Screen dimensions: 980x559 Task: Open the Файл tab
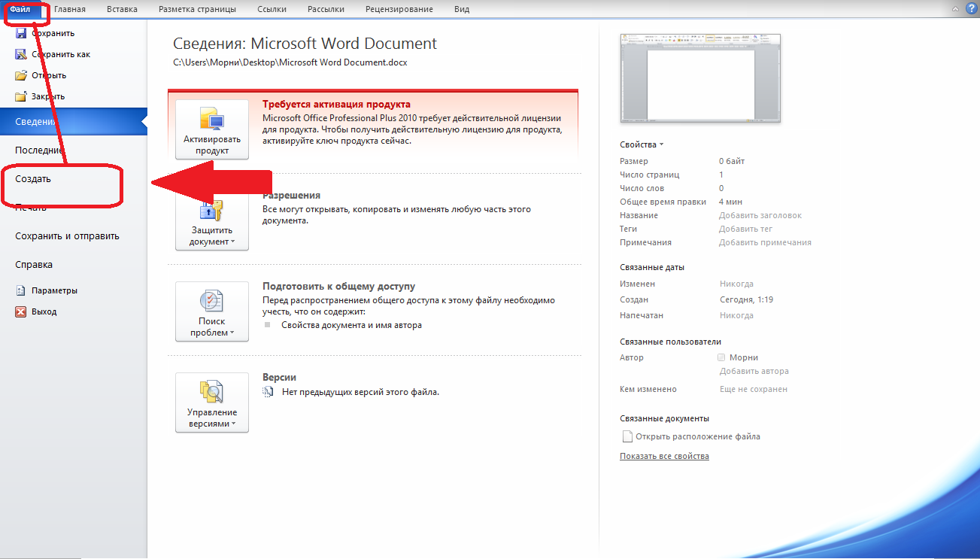coord(20,9)
